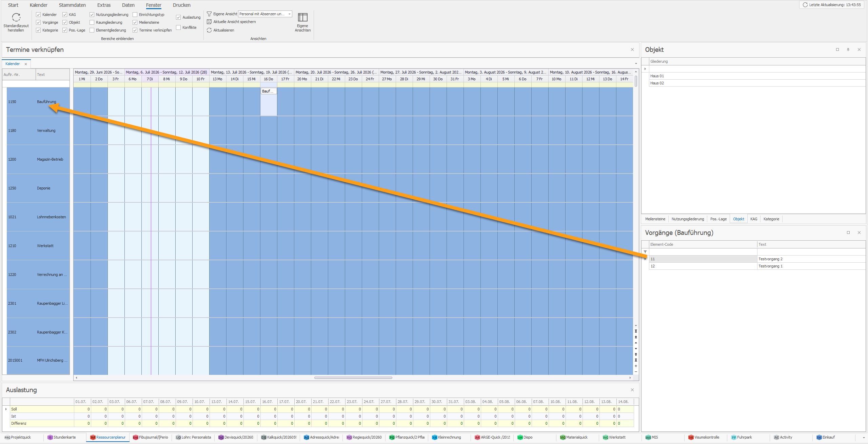
Task: Open Regiequick from the bottom bar
Action: coord(364,437)
